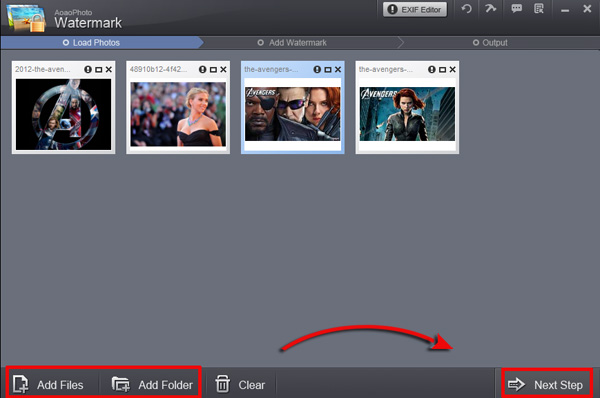Click the undo/refresh arrow icon in title bar
The image size is (600, 398).
[x=466, y=9]
